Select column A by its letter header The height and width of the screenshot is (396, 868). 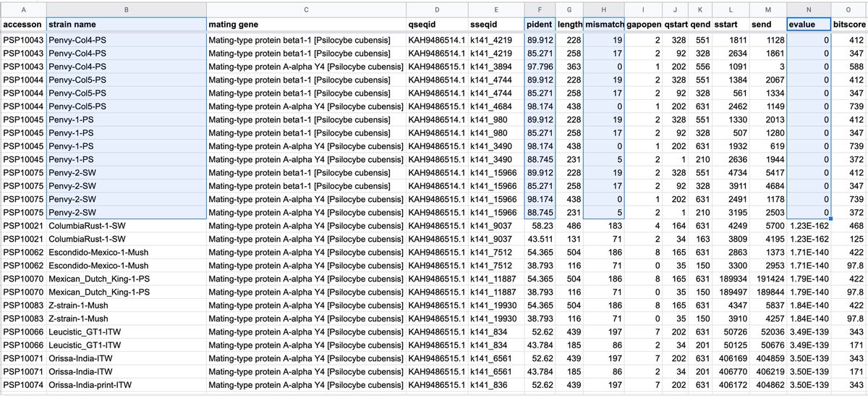pos(23,9)
